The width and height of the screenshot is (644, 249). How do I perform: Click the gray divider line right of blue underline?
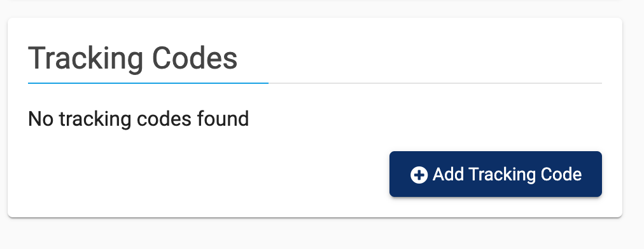coord(435,83)
